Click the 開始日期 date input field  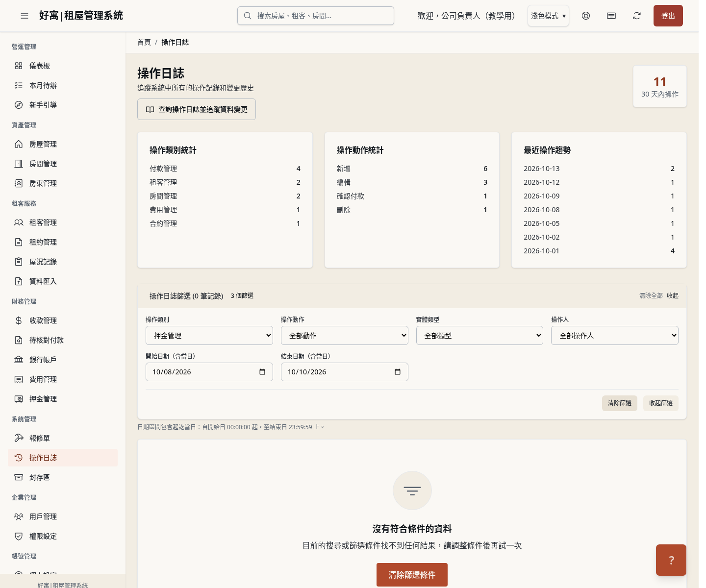pyautogui.click(x=209, y=372)
